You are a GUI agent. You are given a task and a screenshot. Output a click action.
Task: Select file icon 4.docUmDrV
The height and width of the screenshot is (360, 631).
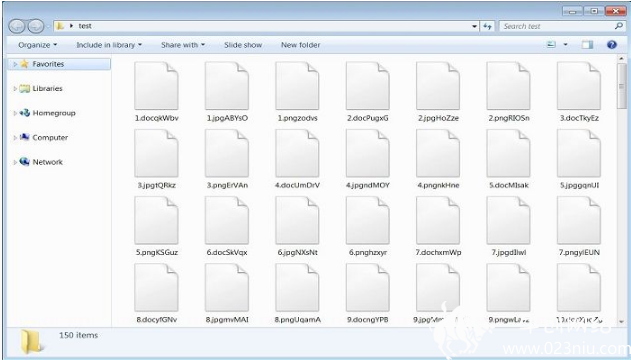[x=297, y=153]
